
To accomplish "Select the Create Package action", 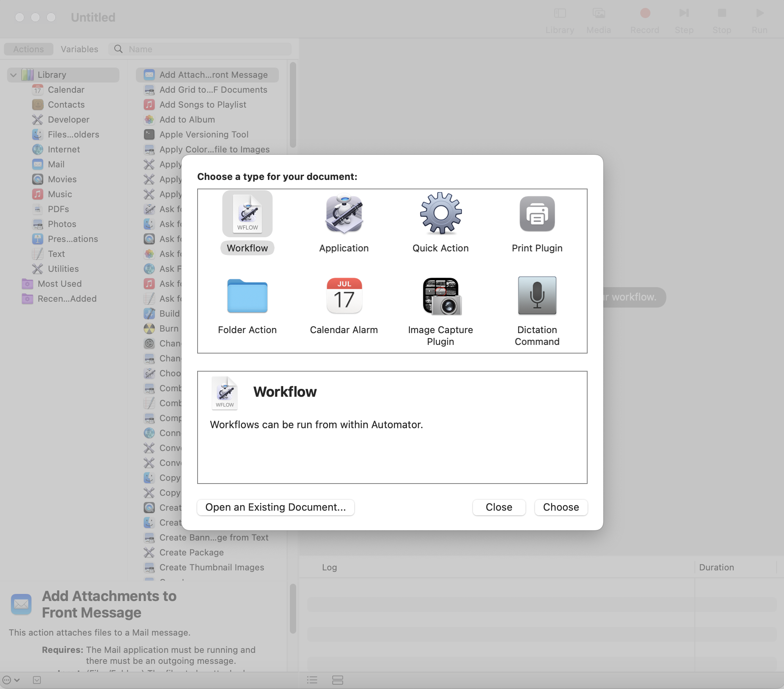I will tap(207, 552).
